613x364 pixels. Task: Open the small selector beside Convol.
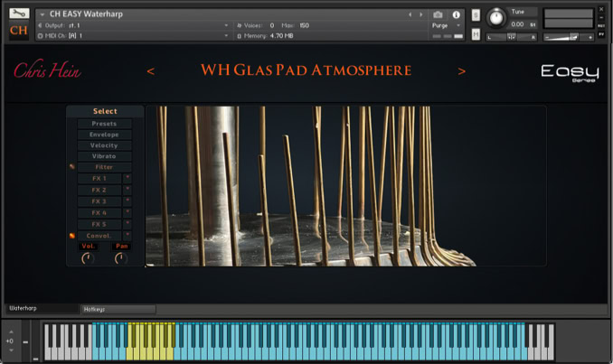[x=127, y=236]
